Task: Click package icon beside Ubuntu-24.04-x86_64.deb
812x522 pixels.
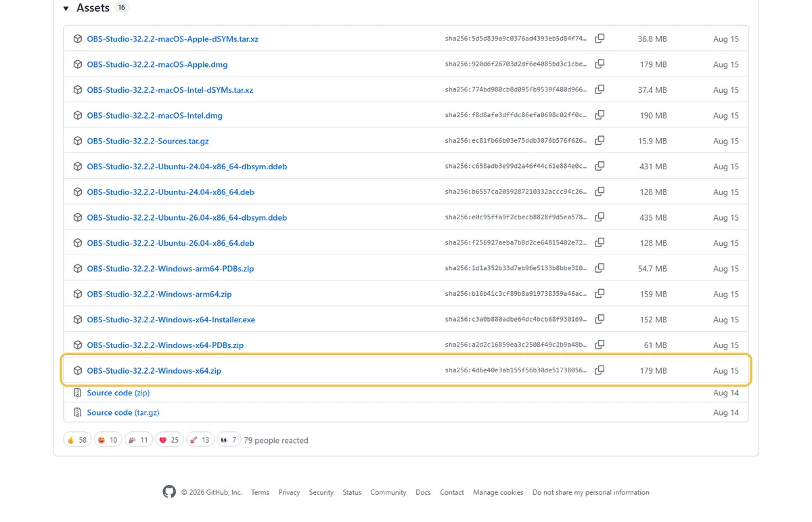Action: [x=78, y=192]
